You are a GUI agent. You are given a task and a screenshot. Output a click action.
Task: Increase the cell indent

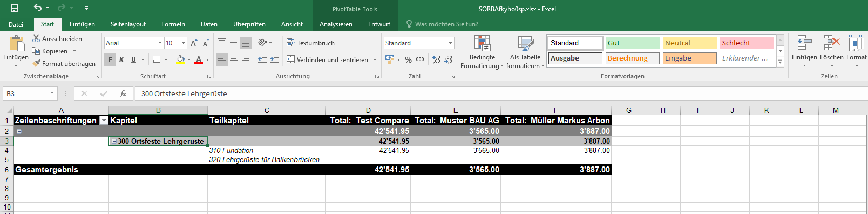click(x=274, y=59)
